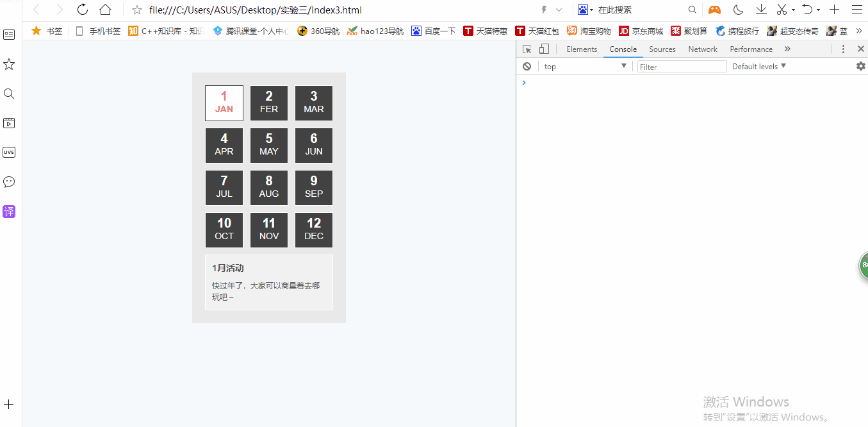This screenshot has height=427, width=868.
Task: Open the 腾讯课堂 bookmark
Action: click(250, 31)
